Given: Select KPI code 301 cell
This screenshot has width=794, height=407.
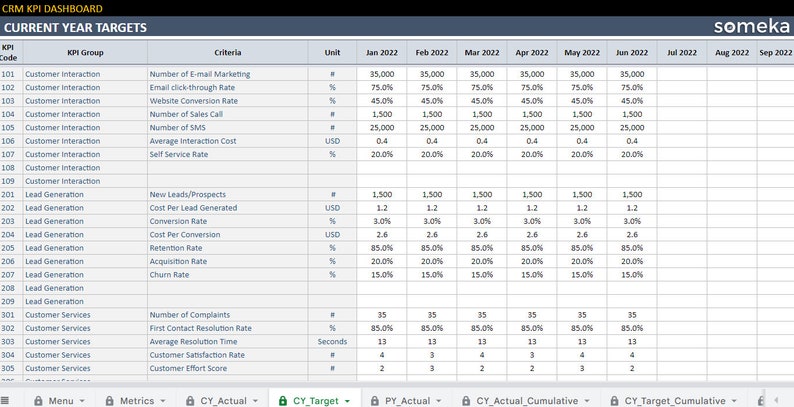Looking at the screenshot, I should [x=11, y=315].
